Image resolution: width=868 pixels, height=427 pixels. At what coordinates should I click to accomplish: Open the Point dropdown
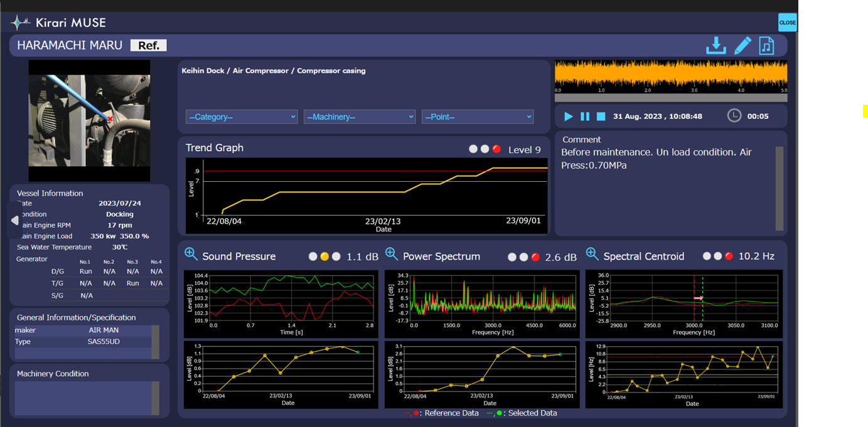coord(478,117)
